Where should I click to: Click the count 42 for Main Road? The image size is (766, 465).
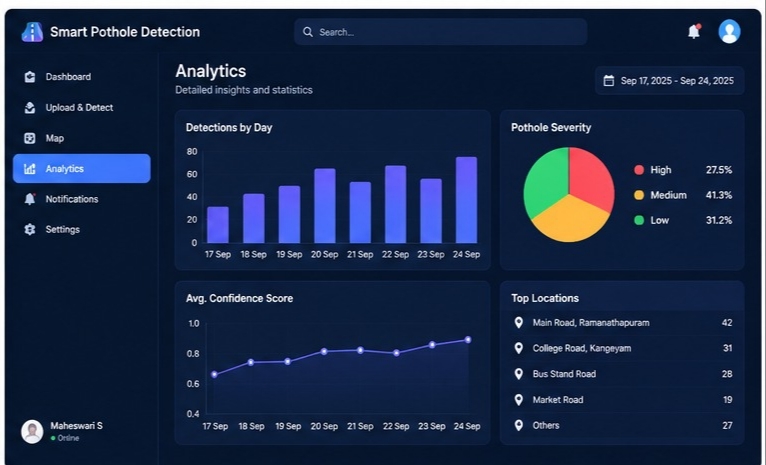(727, 323)
